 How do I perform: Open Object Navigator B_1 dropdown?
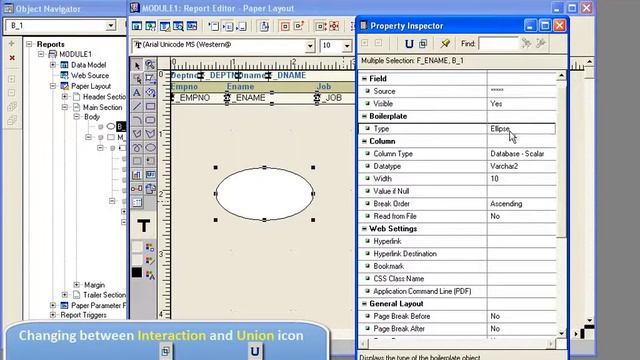[x=111, y=26]
